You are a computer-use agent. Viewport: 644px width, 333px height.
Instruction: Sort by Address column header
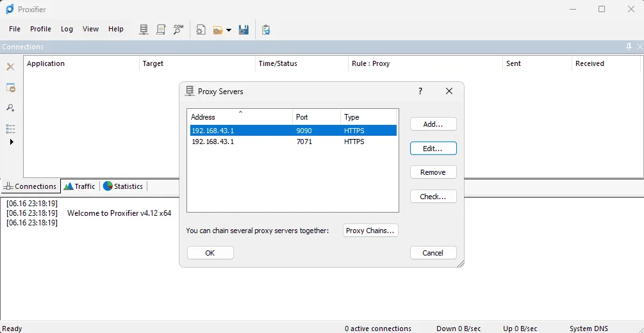click(x=240, y=117)
